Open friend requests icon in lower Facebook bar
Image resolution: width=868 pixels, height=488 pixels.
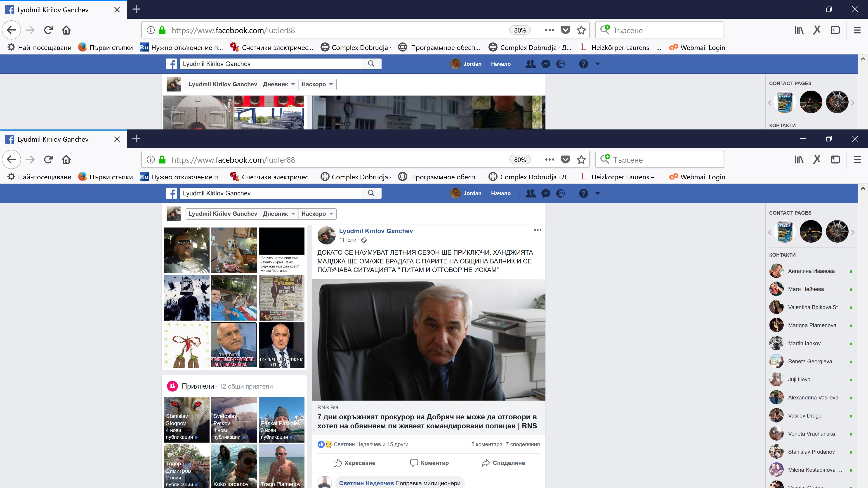(x=531, y=193)
